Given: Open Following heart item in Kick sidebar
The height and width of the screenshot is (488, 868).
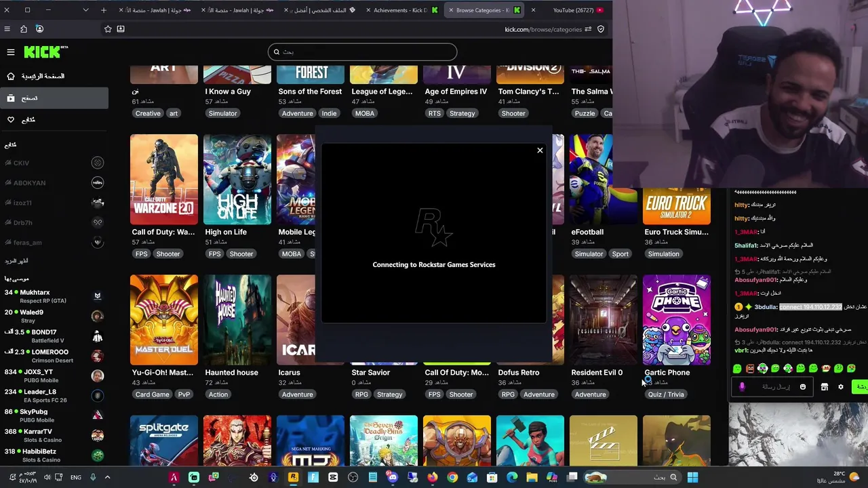Looking at the screenshot, I should (x=54, y=120).
